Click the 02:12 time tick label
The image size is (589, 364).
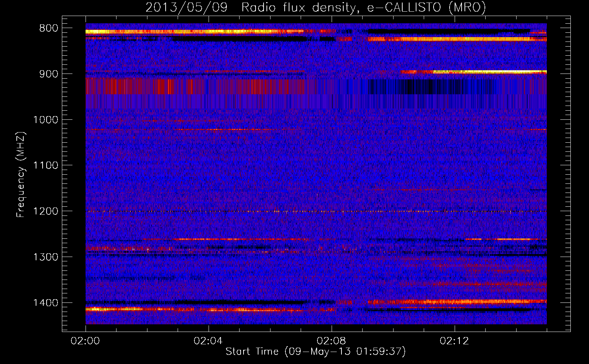click(x=454, y=341)
